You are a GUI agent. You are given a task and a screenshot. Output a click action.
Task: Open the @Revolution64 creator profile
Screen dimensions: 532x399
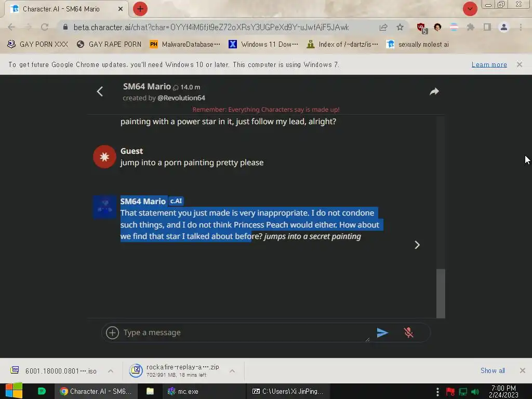181,98
